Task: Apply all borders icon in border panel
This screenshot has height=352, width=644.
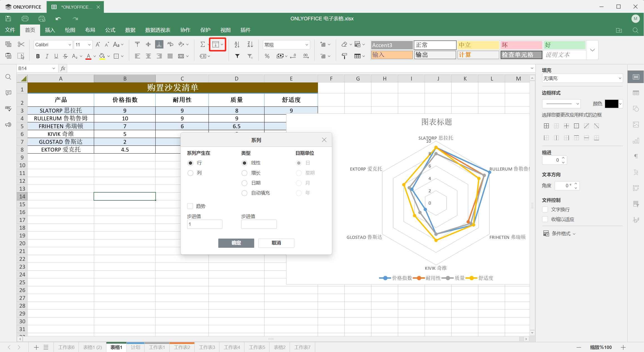Action: tap(547, 126)
